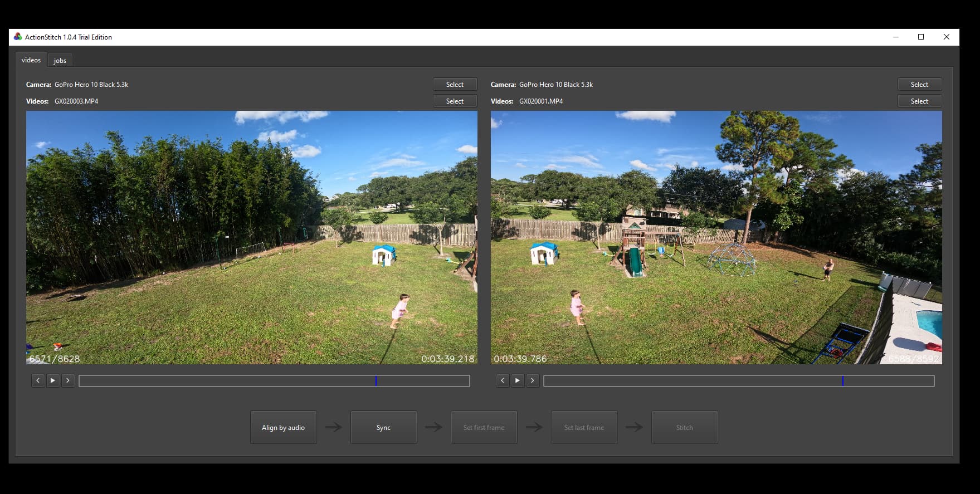Viewport: 980px width, 494px height.
Task: Play the right video GX020001.MP4
Action: pos(518,380)
